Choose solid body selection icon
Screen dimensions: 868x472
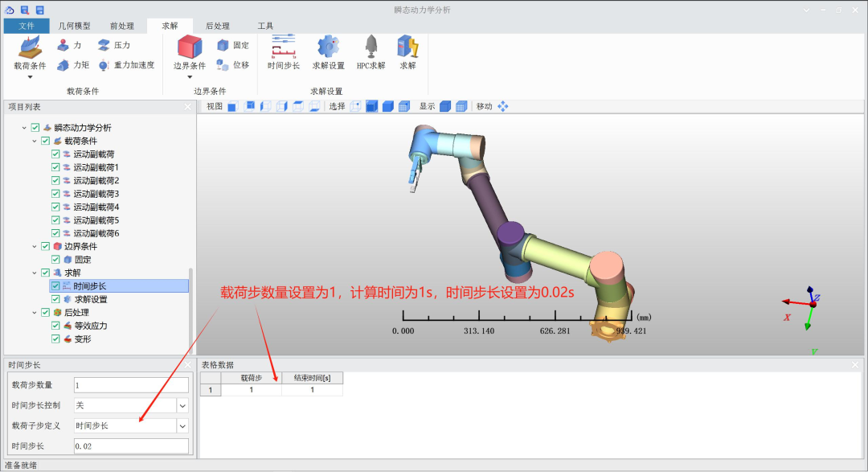tap(388, 106)
